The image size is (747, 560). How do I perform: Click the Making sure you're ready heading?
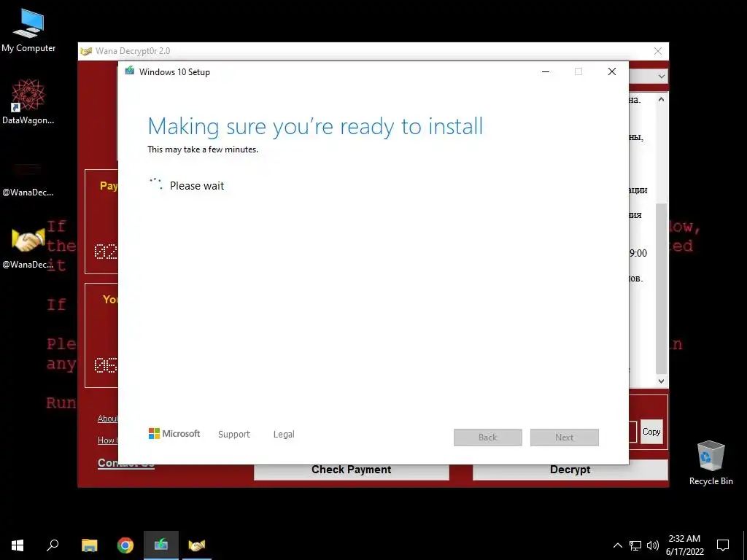(x=315, y=127)
